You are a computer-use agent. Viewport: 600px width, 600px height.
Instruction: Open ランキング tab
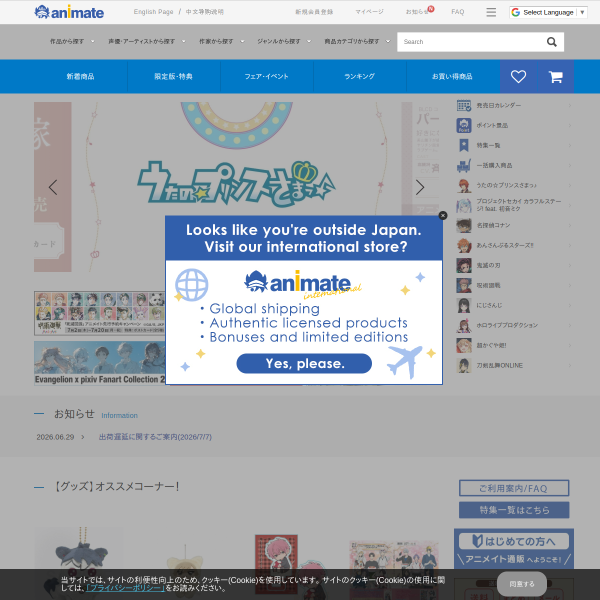(359, 77)
